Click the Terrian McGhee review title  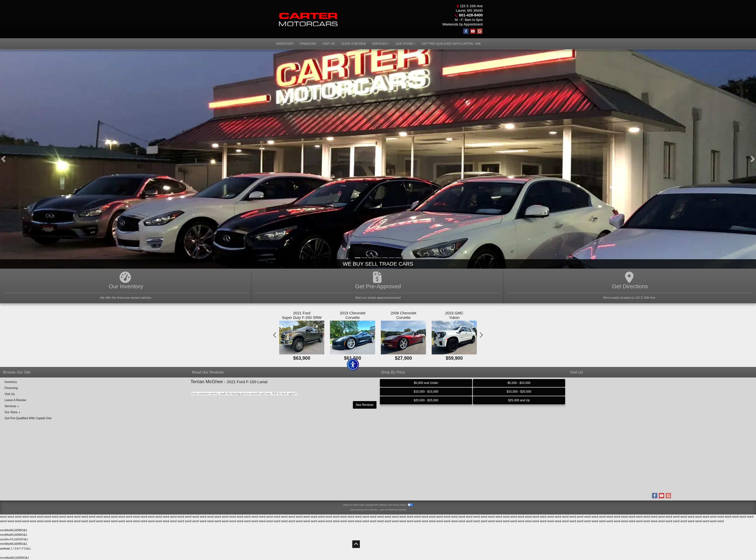(229, 382)
